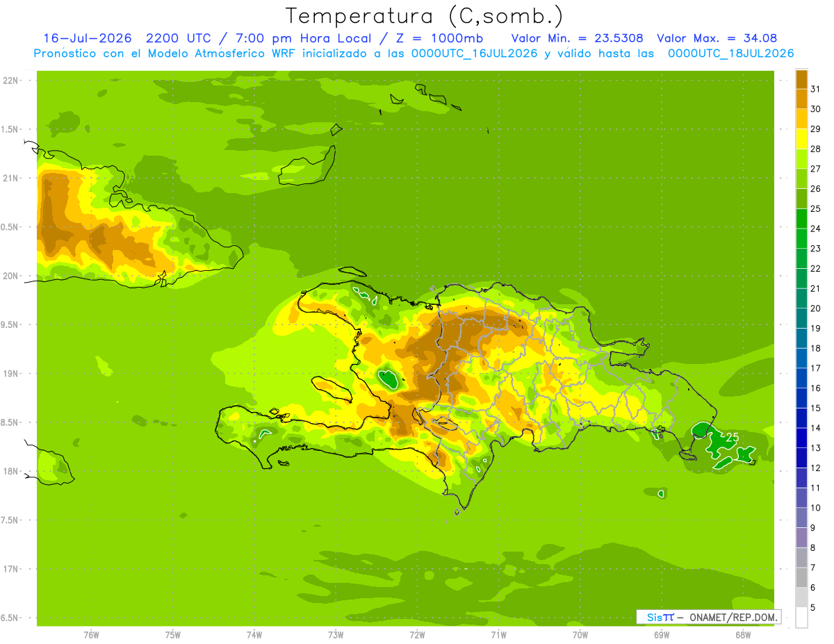Click the '20N' latitude label
This screenshot has width=834, height=644.
pyautogui.click(x=11, y=276)
